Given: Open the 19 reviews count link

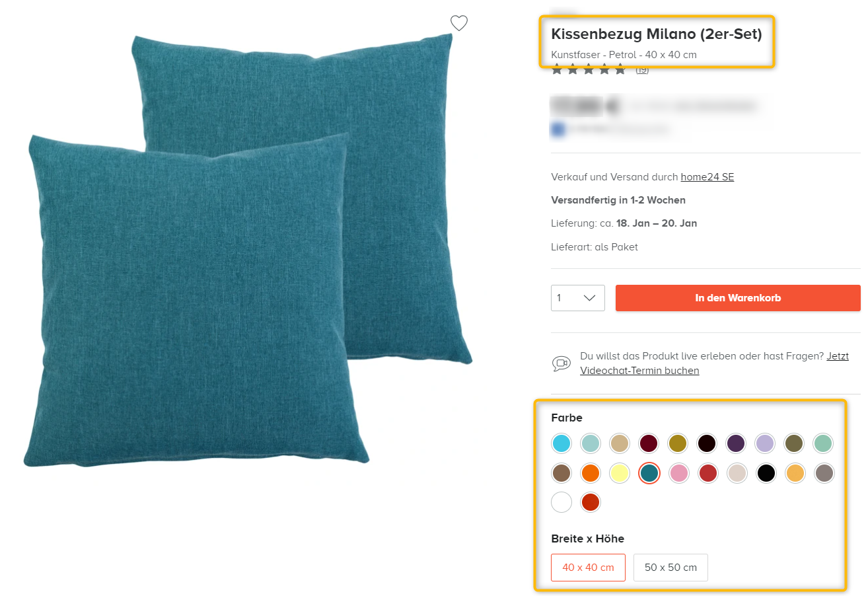Looking at the screenshot, I should coord(642,69).
